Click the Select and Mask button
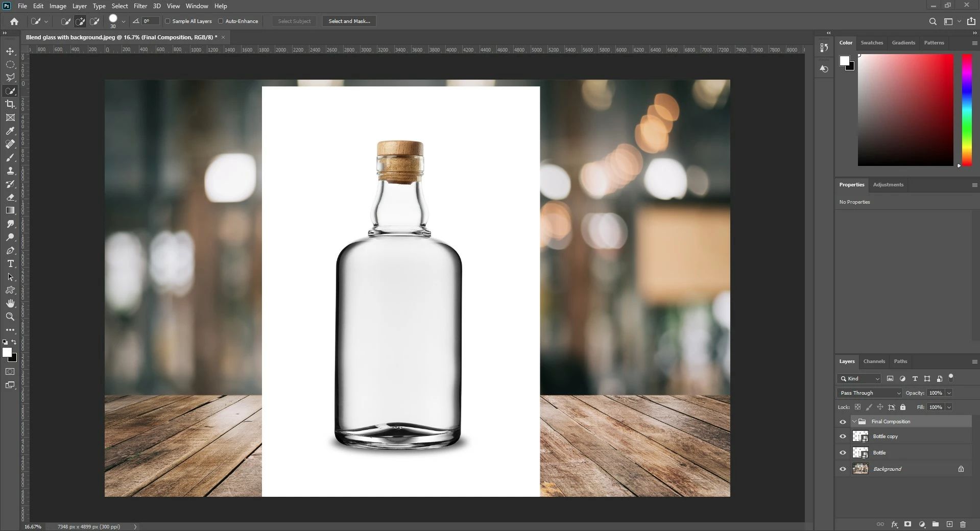 pos(349,21)
